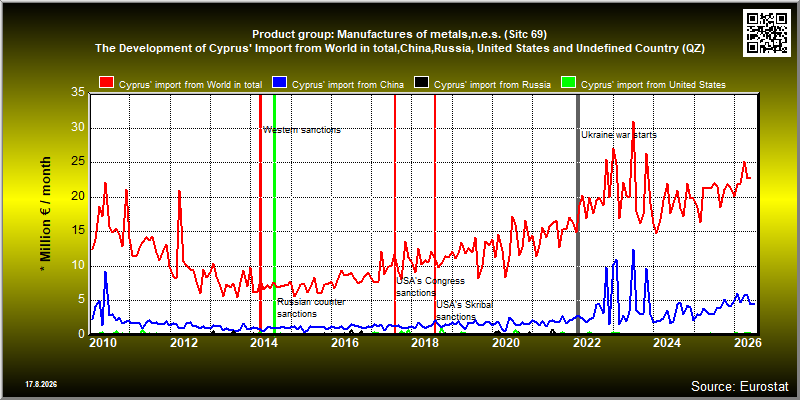Viewport: 800px width, 400px height.
Task: Click the green United States legend swatch
Action: pos(568,83)
